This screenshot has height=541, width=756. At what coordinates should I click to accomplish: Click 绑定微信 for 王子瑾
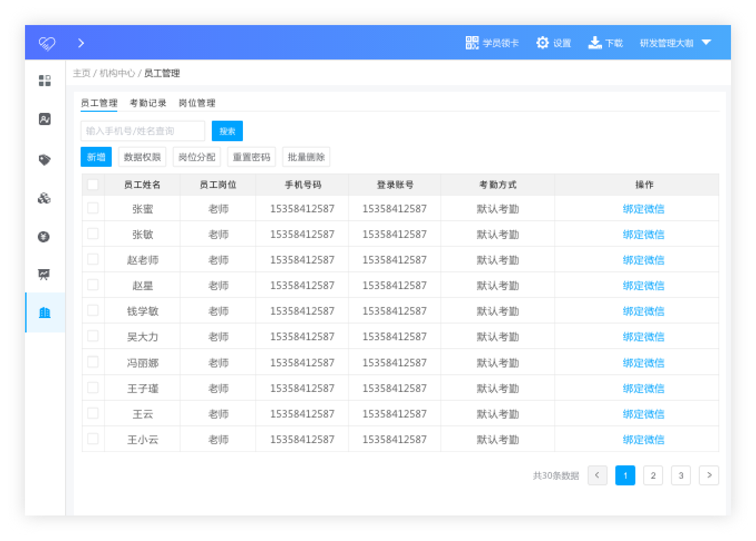644,389
